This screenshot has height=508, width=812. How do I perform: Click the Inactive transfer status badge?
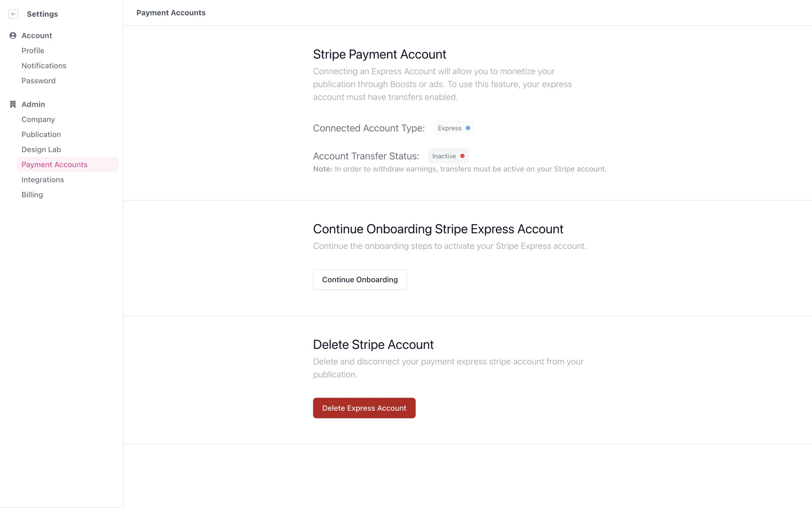444,156
